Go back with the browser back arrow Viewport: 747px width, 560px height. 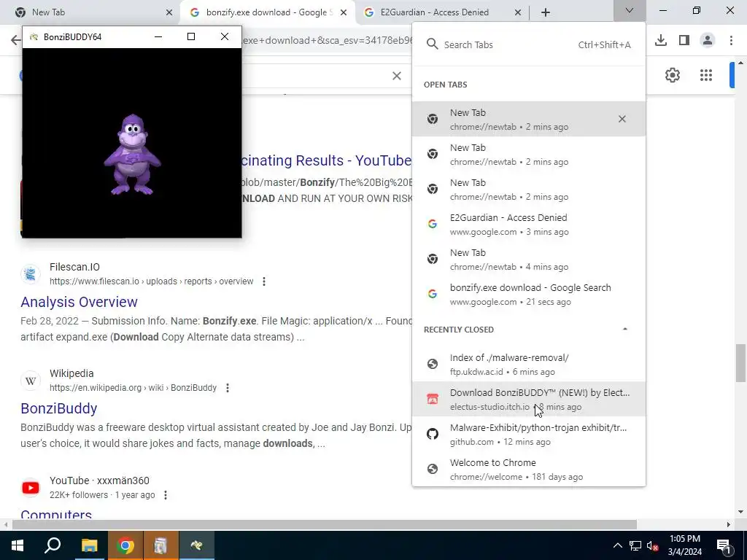15,40
